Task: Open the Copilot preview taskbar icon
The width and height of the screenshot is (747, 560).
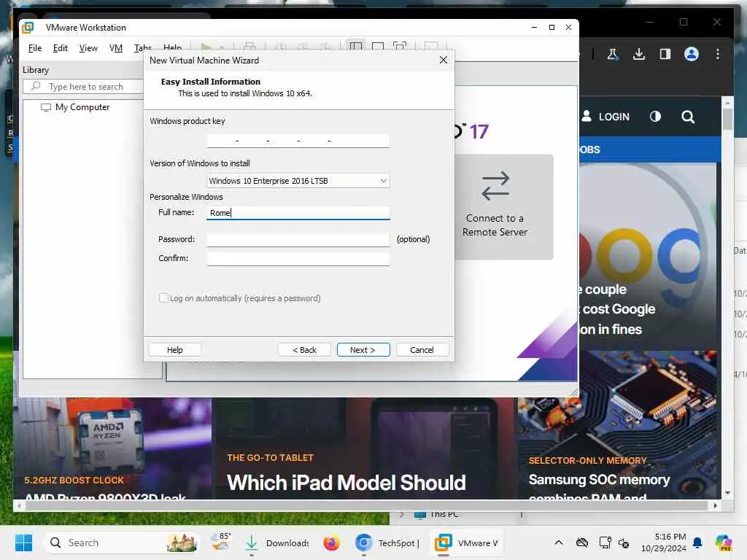Action: point(724,542)
